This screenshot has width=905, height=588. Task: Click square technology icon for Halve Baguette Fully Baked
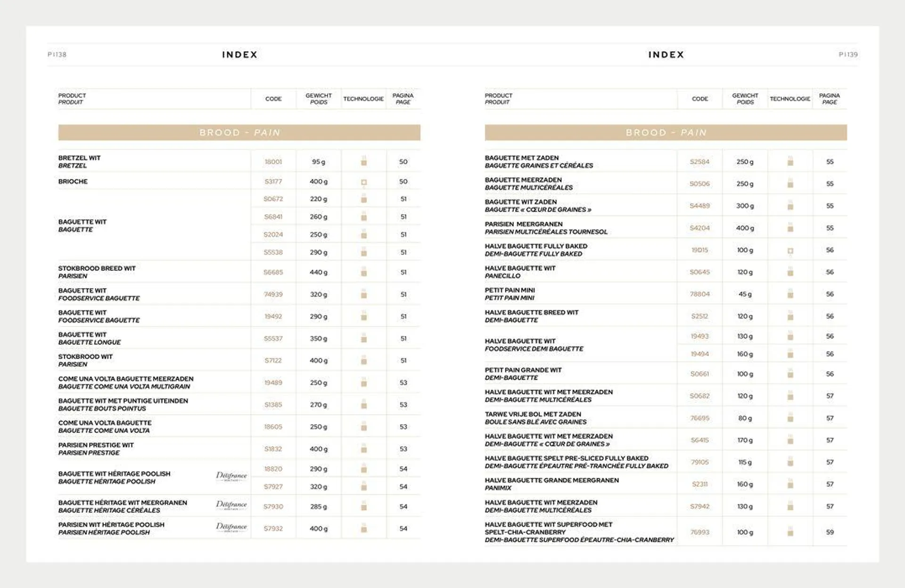pyautogui.click(x=790, y=251)
